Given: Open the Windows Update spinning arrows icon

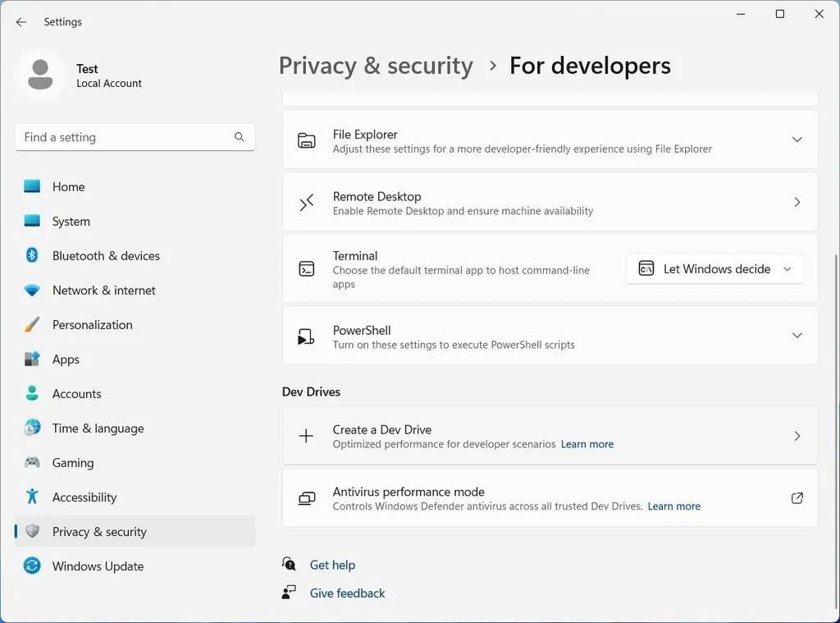Looking at the screenshot, I should coord(31,566).
